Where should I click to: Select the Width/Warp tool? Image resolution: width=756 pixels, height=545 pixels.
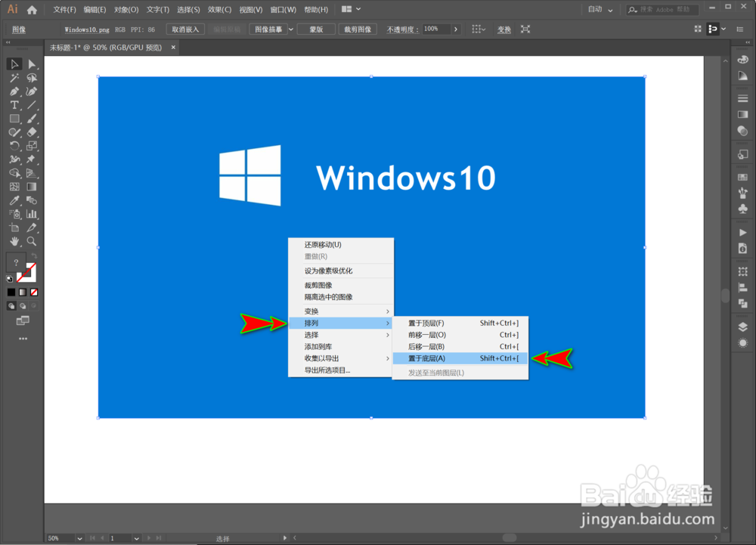click(x=14, y=159)
